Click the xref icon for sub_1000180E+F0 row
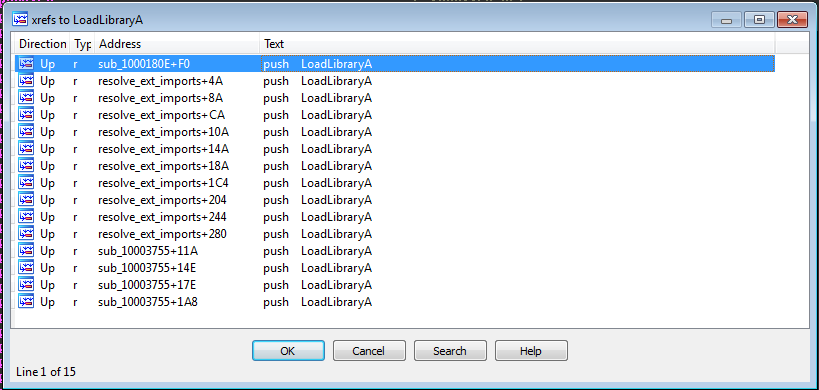 tap(26, 64)
